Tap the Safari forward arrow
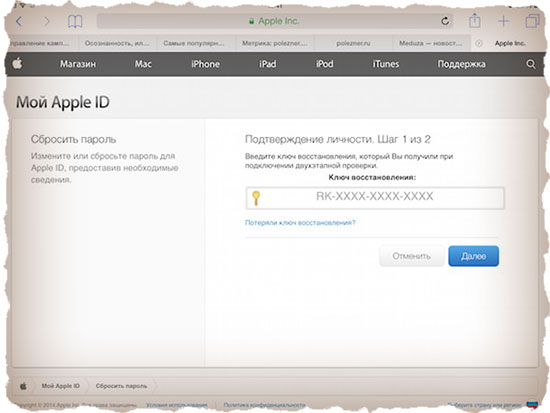Screen dimensions: 550x413 coord(46,22)
